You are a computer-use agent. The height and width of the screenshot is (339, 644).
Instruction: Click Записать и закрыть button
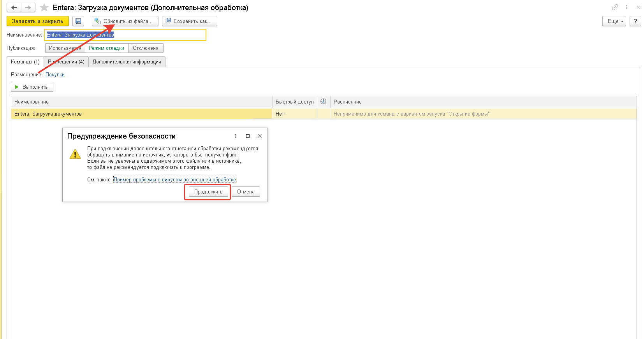pyautogui.click(x=38, y=21)
